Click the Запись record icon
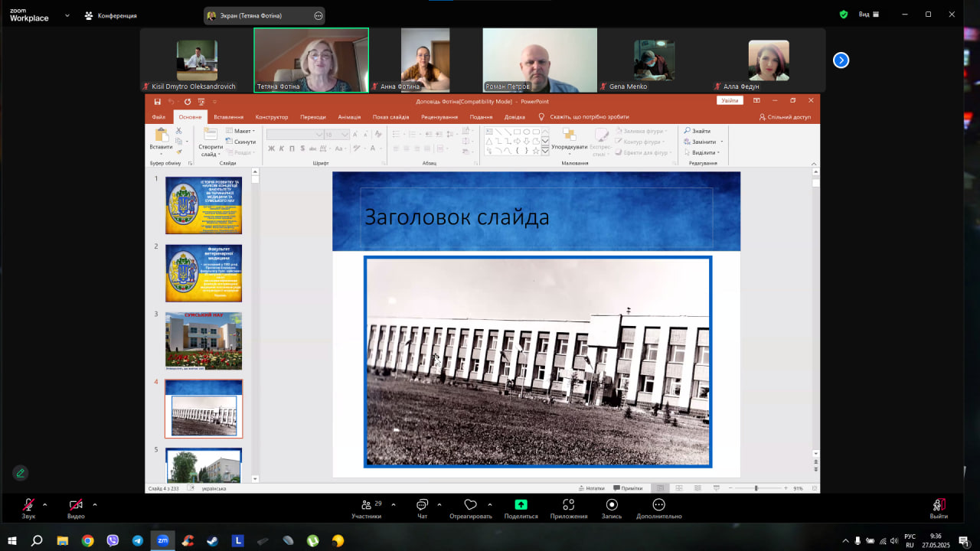The height and width of the screenshot is (551, 980). pos(612,504)
